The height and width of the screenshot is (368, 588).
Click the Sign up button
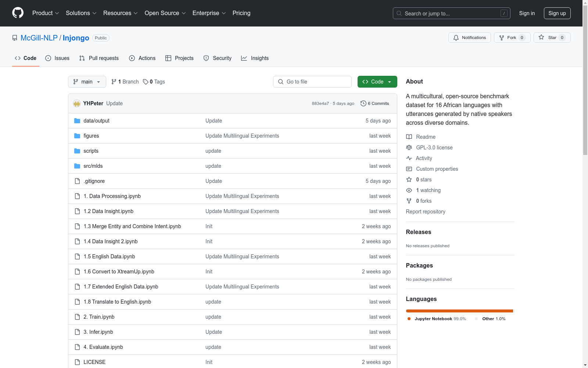pyautogui.click(x=557, y=13)
